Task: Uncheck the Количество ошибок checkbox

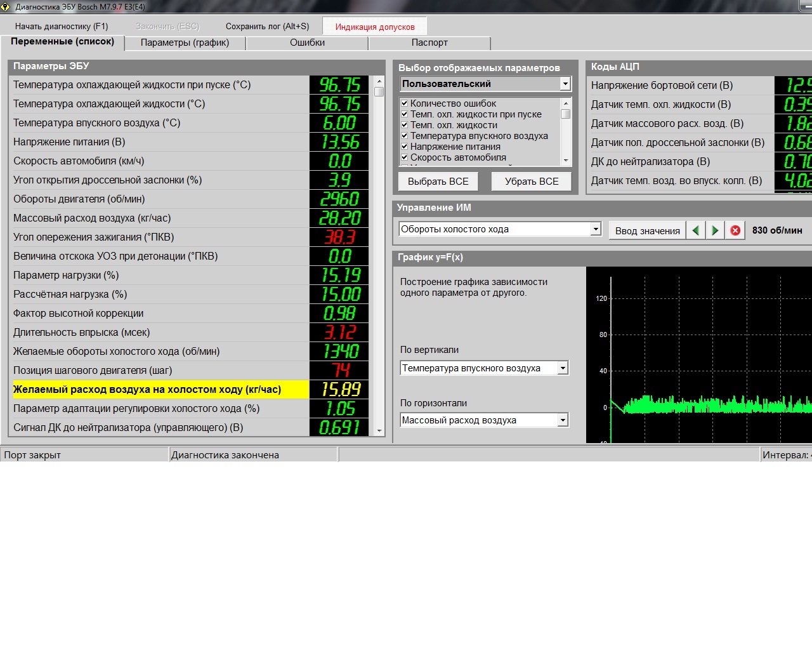Action: pyautogui.click(x=404, y=103)
